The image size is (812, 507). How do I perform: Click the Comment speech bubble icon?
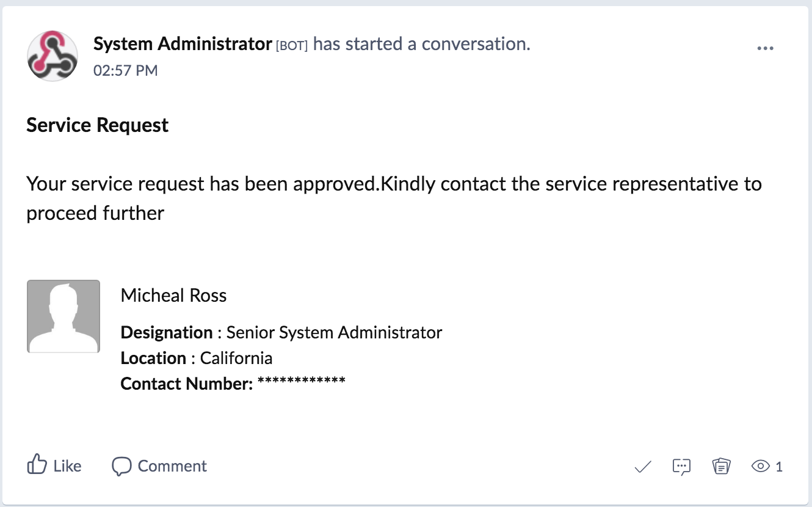coord(121,466)
